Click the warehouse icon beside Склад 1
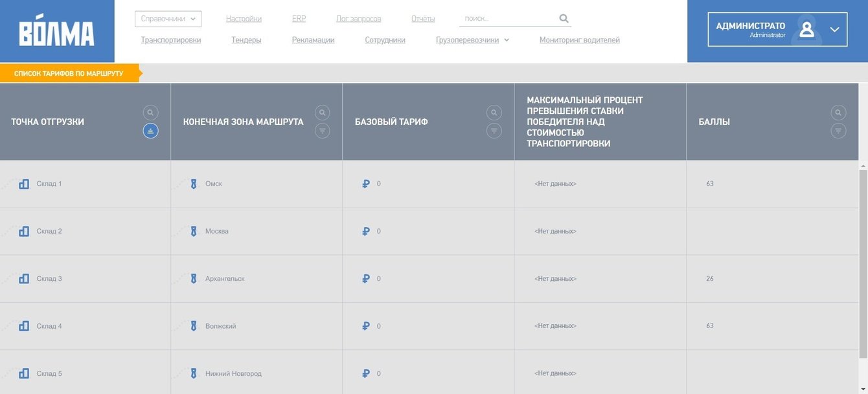The height and width of the screenshot is (394, 868). coord(24,184)
